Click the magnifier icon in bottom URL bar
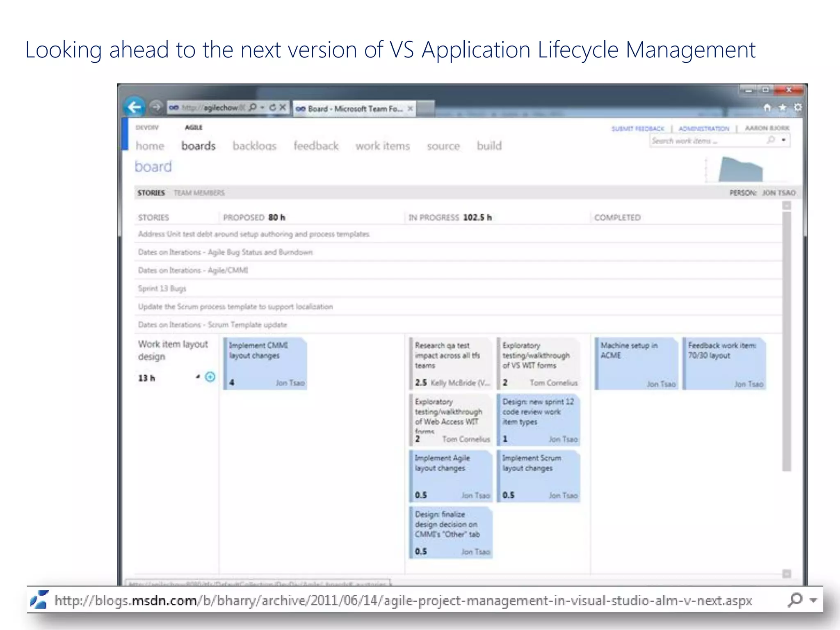The image size is (840, 630). [x=795, y=600]
